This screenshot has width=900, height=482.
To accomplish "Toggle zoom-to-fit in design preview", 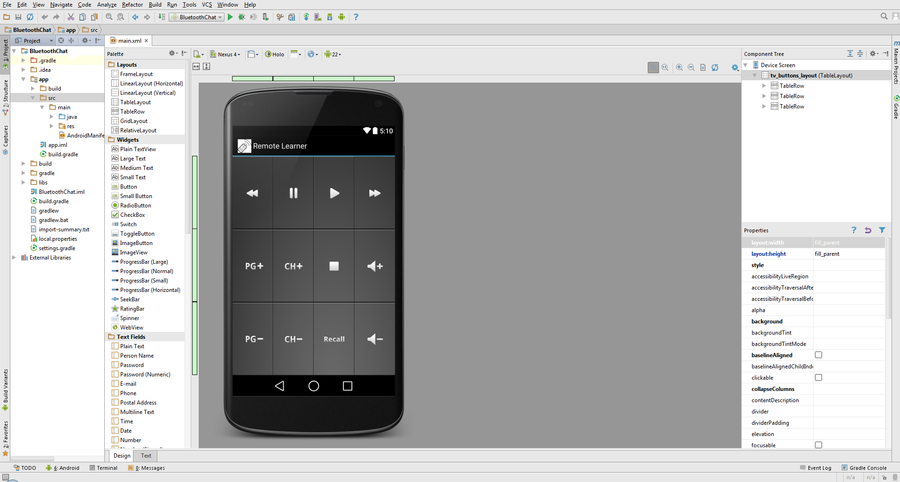I will click(x=653, y=68).
